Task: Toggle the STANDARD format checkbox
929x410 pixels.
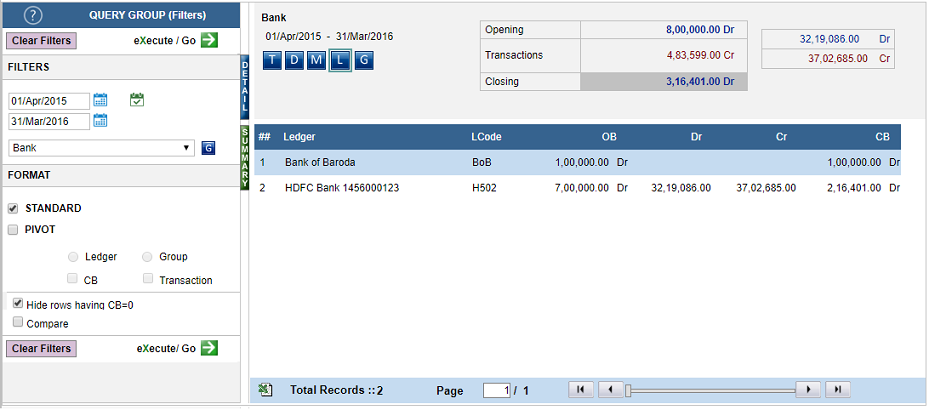Action: tap(13, 209)
